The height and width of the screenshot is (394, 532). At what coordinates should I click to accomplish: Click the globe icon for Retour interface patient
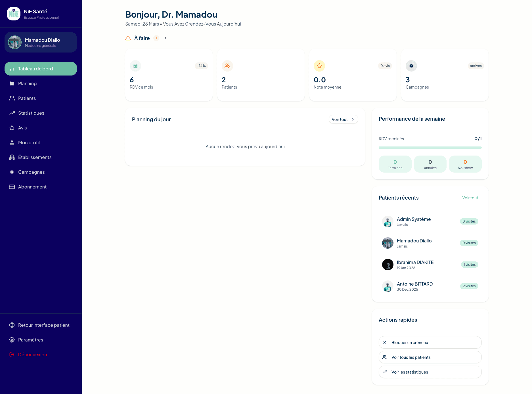tap(12, 325)
